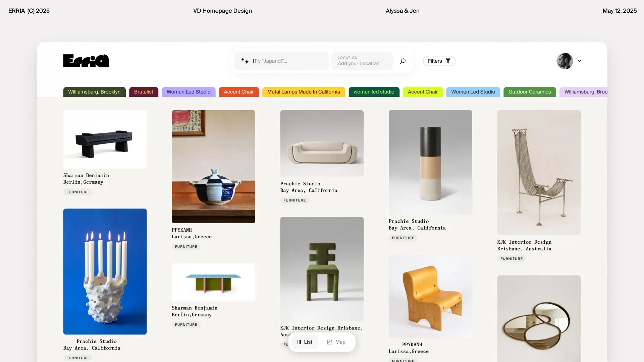The image size is (644, 362).
Task: Click Prachie Studio under the cream sofa
Action: pyautogui.click(x=300, y=184)
